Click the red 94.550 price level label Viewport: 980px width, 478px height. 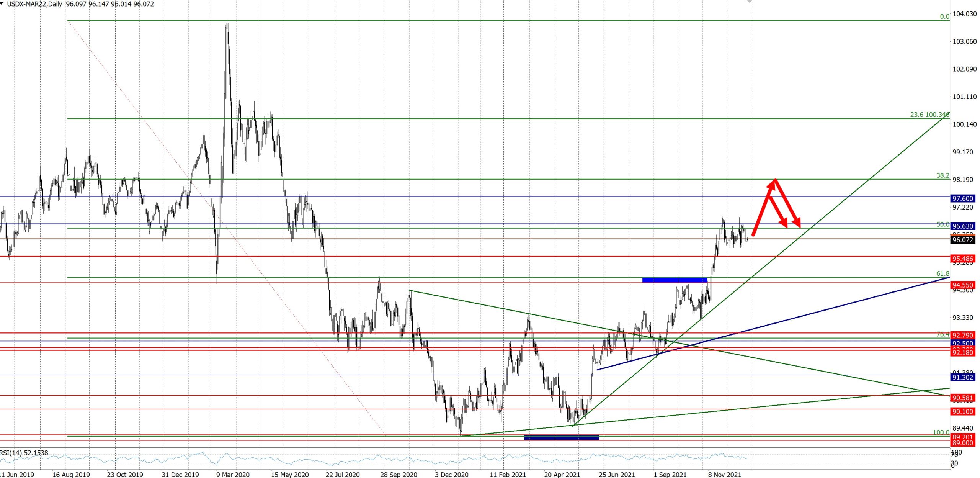[x=962, y=285]
